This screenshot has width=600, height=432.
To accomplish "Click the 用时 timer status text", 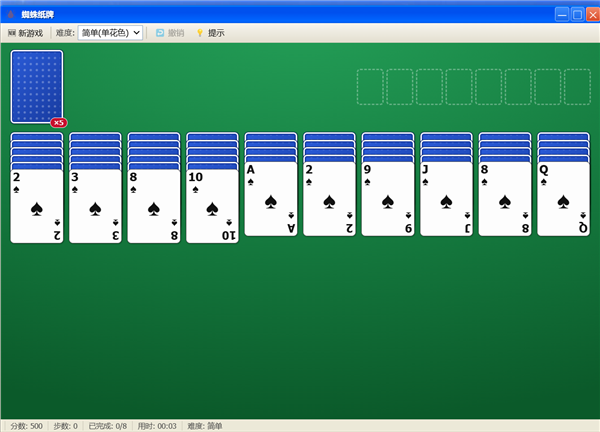I will (157, 426).
